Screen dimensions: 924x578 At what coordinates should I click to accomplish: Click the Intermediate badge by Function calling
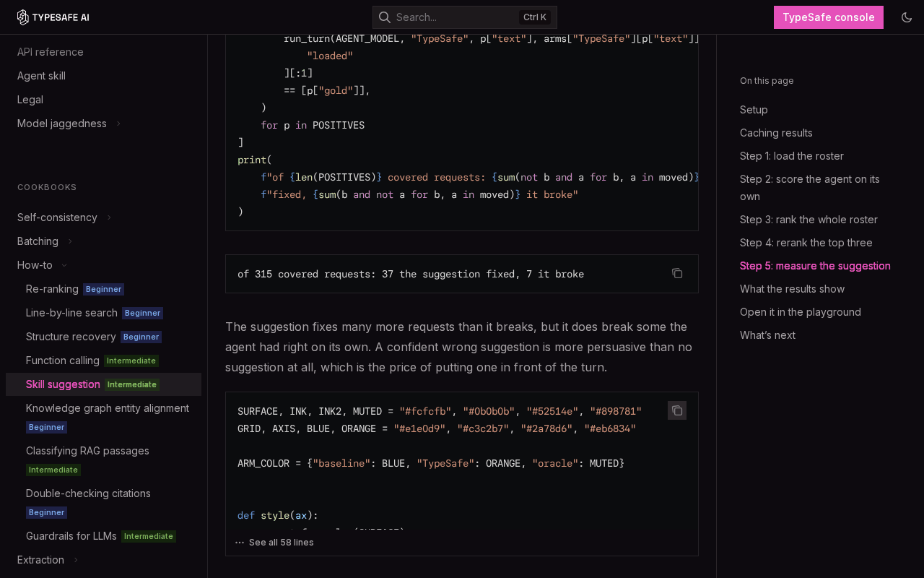(x=131, y=361)
